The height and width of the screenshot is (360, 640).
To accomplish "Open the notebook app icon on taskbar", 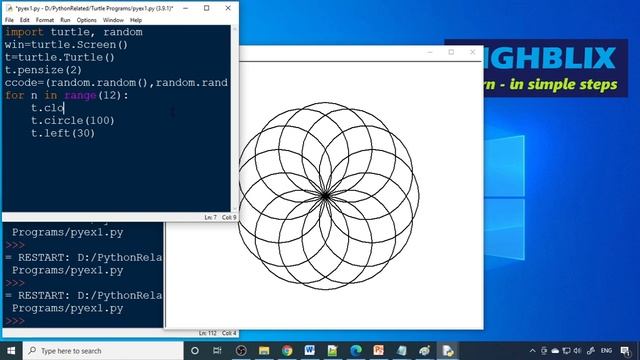I will click(402, 351).
